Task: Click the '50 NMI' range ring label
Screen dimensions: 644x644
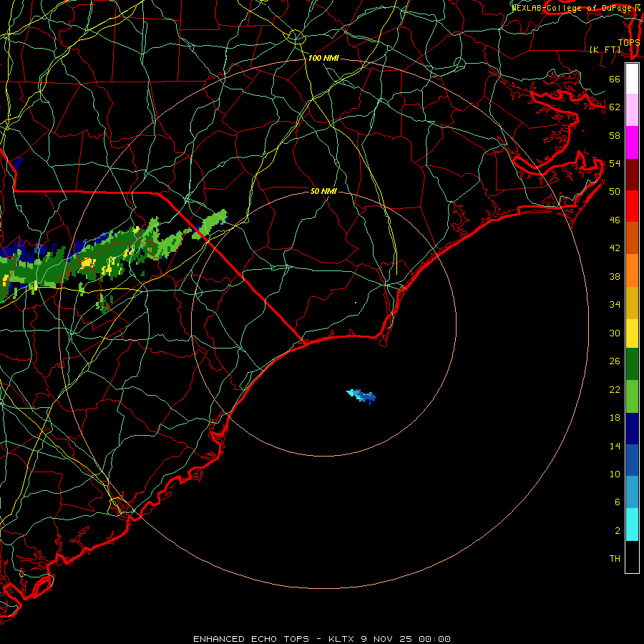Action: [x=323, y=191]
